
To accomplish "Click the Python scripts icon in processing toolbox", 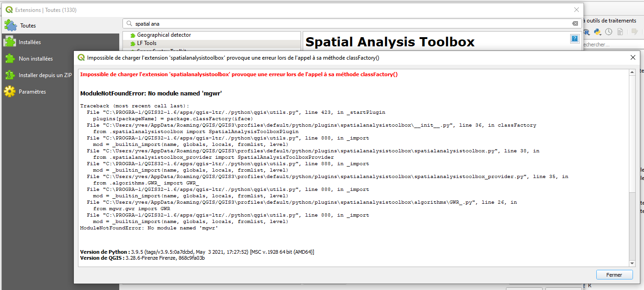I will (598, 32).
